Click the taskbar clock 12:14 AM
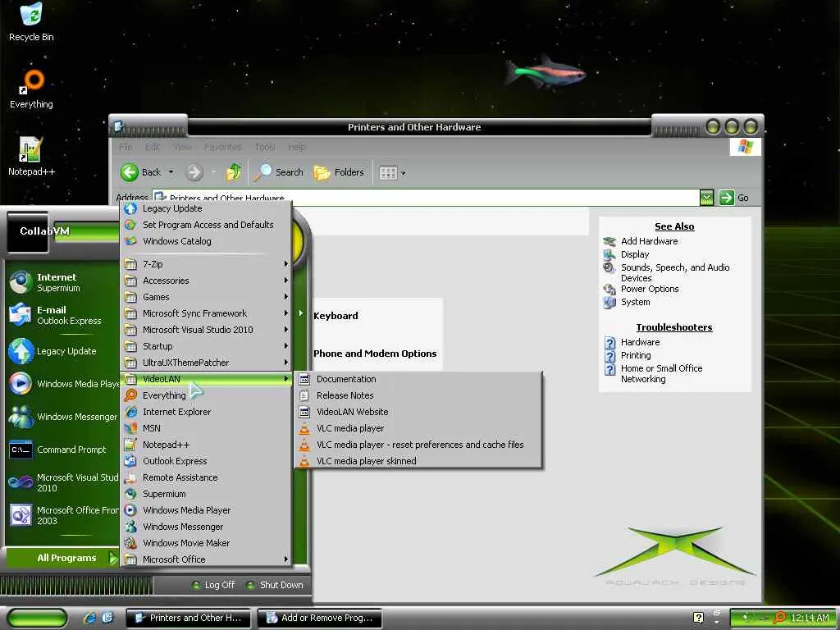Screen dimensions: 840x630 [810, 618]
